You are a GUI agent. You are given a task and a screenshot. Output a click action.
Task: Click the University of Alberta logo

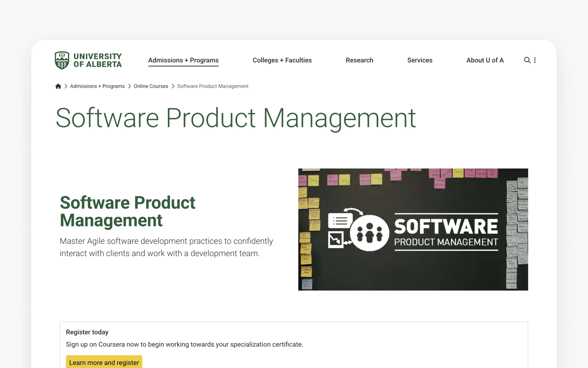88,60
